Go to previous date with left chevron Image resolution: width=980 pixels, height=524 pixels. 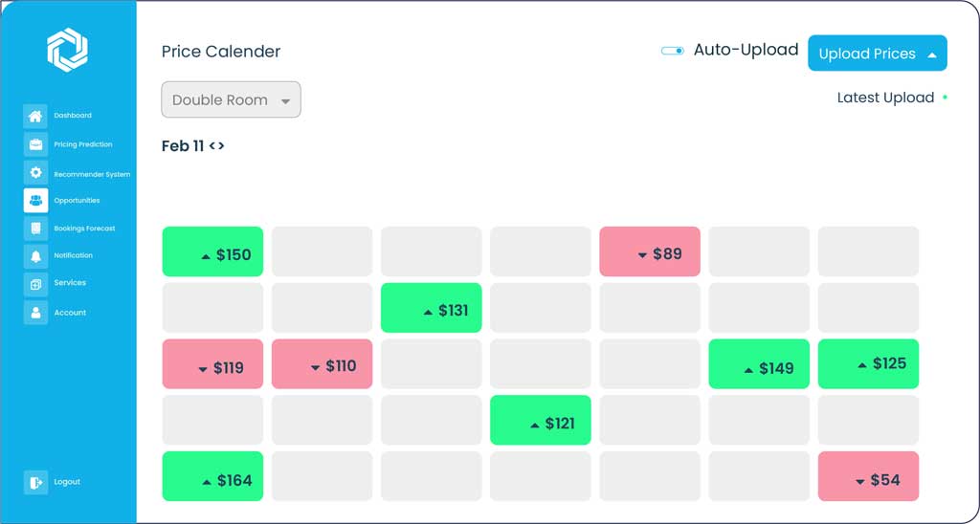tap(212, 146)
